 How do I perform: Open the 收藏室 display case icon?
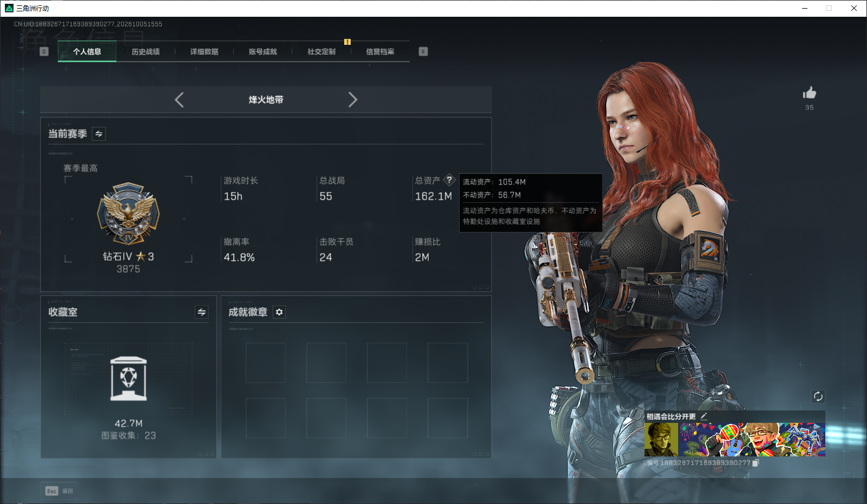point(128,379)
